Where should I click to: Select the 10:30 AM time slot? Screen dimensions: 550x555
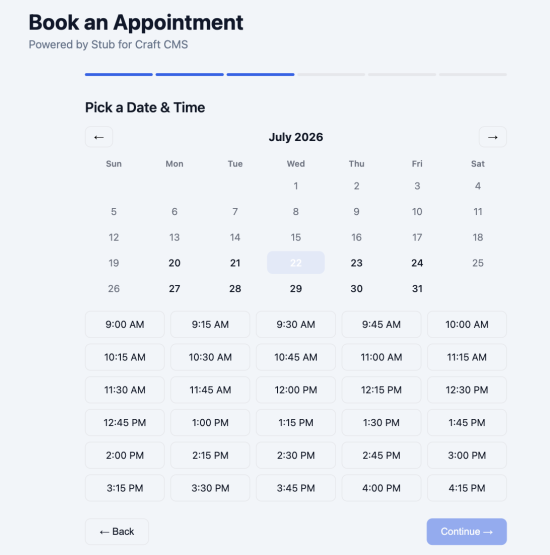[210, 357]
